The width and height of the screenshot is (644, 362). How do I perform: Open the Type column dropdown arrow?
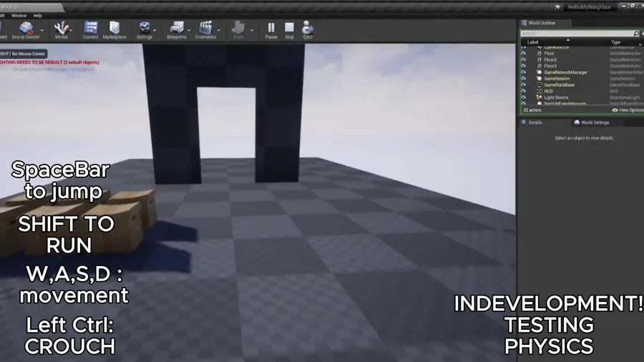[640, 44]
